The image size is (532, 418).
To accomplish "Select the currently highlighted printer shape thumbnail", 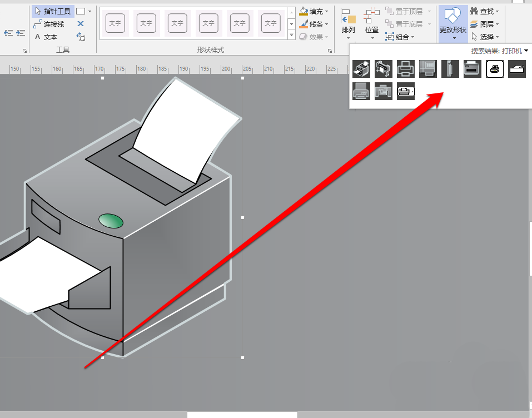I will point(494,68).
